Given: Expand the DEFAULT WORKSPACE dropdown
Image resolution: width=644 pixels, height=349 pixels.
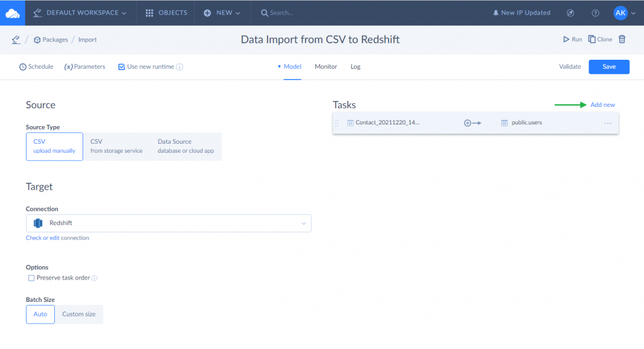Looking at the screenshot, I should coord(80,12).
